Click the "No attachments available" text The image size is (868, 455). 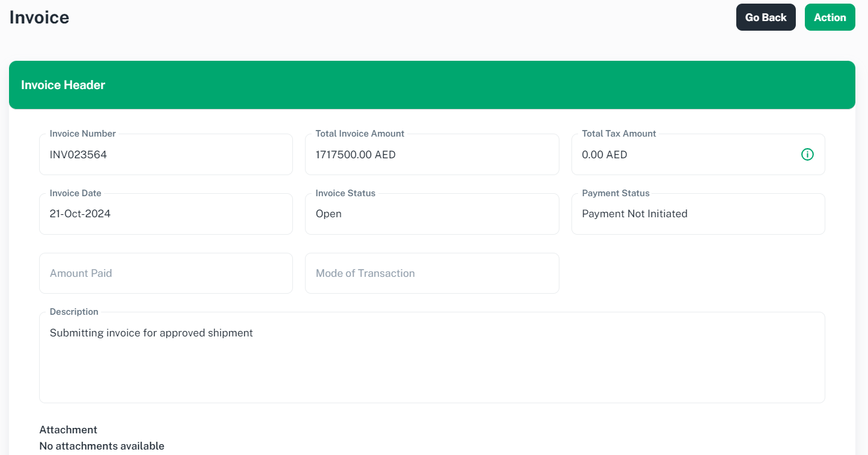tap(102, 446)
